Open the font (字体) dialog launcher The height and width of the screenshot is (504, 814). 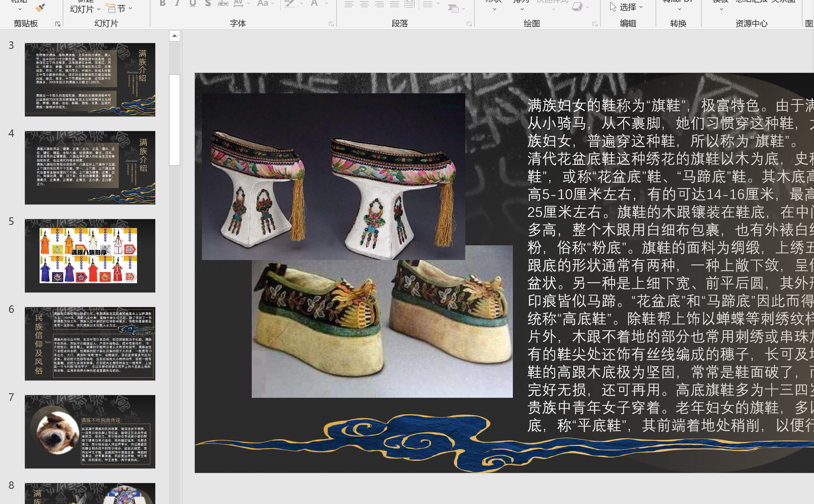coord(331,24)
